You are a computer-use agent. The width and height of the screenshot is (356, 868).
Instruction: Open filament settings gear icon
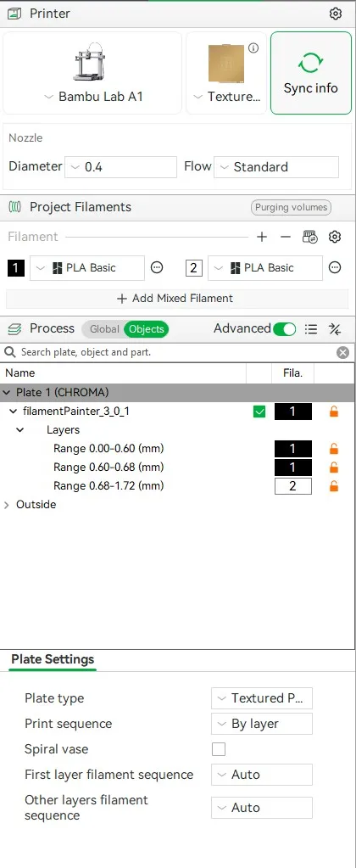[335, 237]
